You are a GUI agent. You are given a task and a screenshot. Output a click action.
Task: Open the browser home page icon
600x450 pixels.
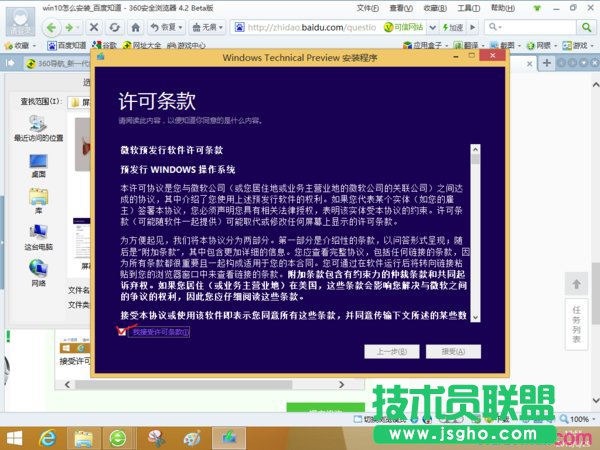click(135, 27)
